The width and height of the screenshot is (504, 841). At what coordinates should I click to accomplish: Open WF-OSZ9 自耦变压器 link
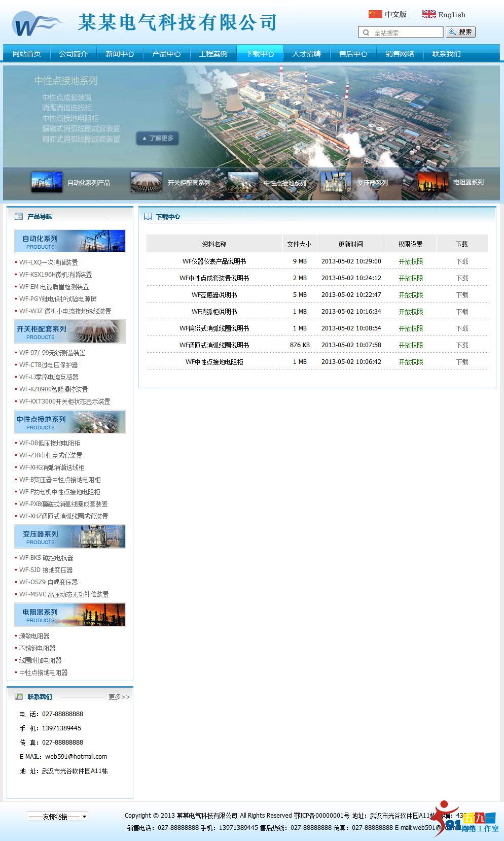[49, 582]
